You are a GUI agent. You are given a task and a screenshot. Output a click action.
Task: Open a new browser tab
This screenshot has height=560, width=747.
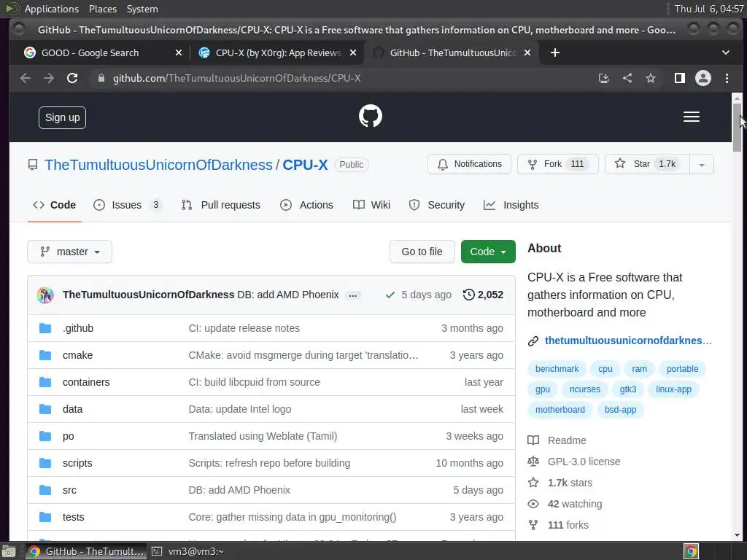tap(555, 52)
